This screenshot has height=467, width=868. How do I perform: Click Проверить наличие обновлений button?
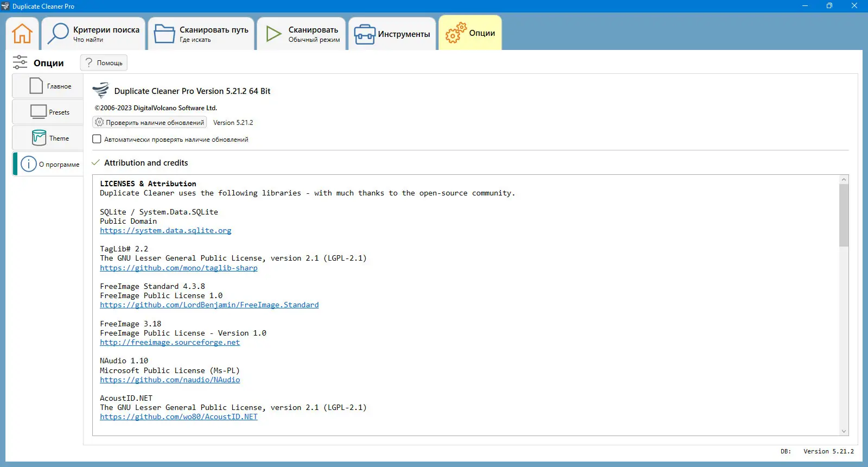[x=150, y=122]
